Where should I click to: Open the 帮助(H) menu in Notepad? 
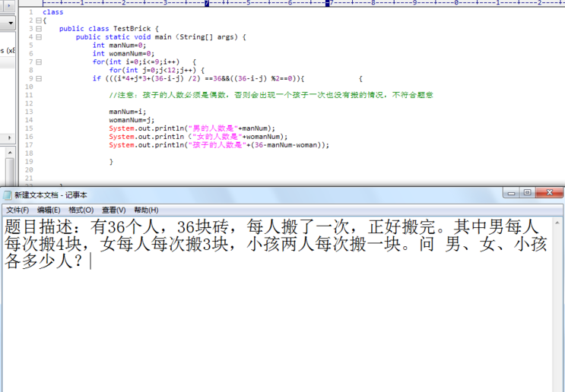146,210
